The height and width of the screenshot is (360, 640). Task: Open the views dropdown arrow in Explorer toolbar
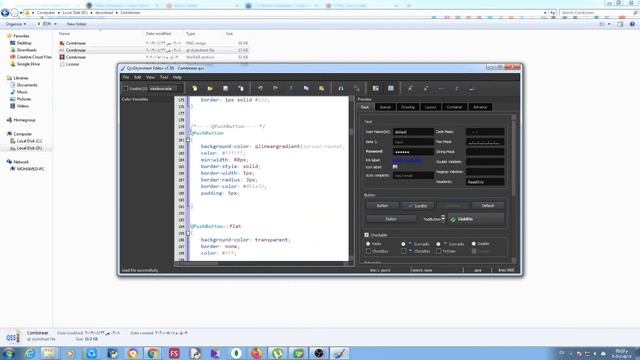(609, 24)
